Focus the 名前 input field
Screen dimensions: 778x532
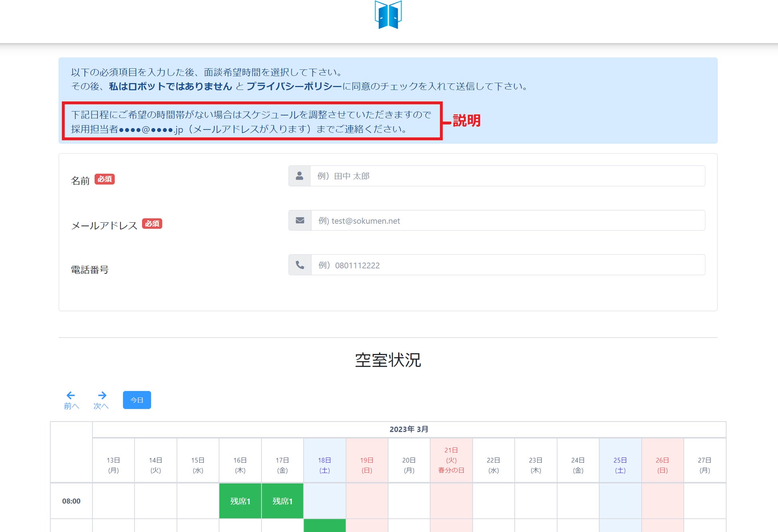click(507, 176)
